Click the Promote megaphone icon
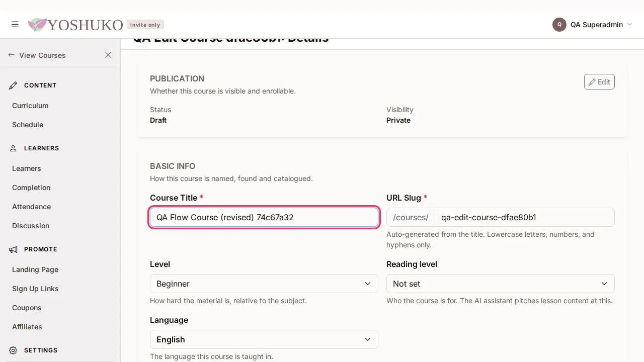Screen dimensions: 644x362 pyautogui.click(x=13, y=249)
